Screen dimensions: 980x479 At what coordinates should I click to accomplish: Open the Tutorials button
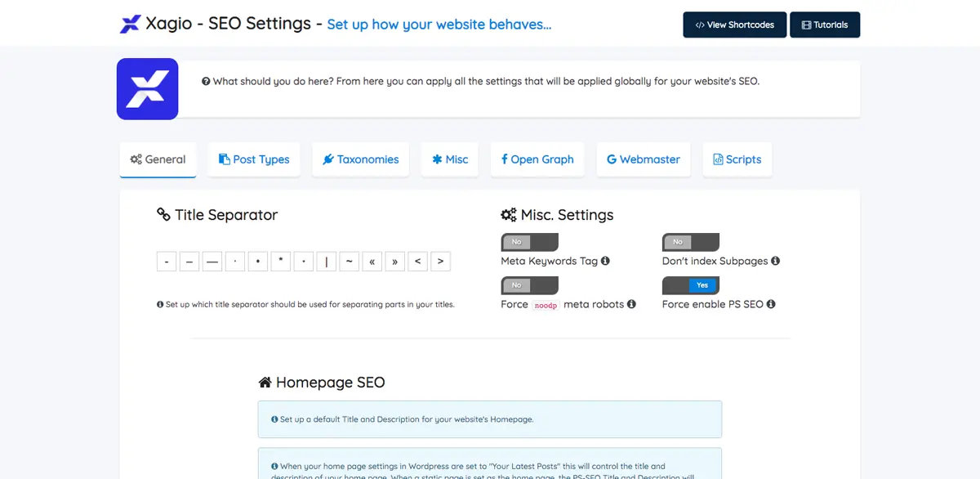825,25
